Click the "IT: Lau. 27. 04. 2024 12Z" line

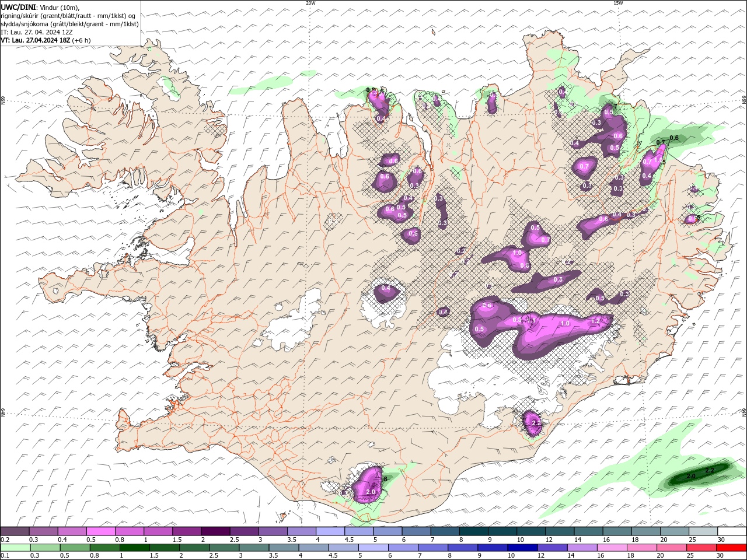37,32
